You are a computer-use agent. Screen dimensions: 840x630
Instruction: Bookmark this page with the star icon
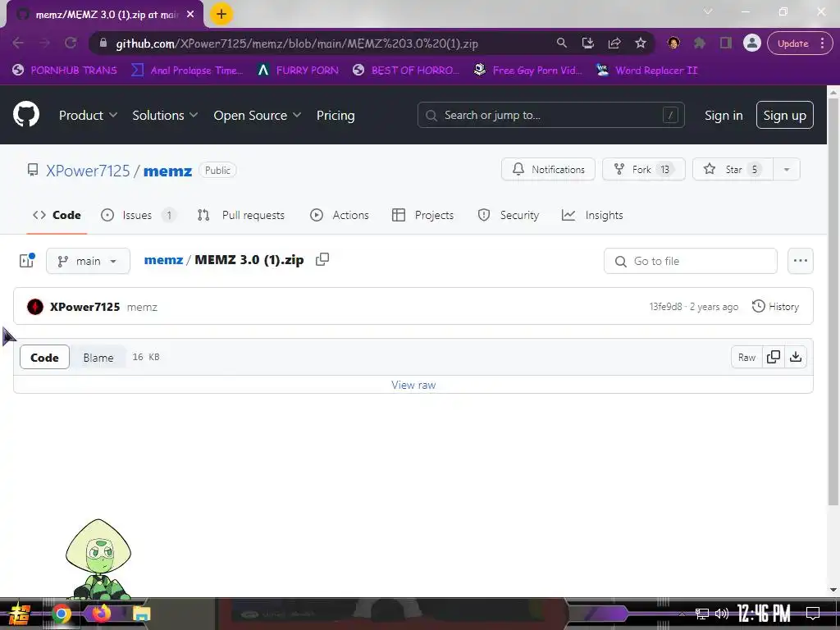click(x=641, y=43)
